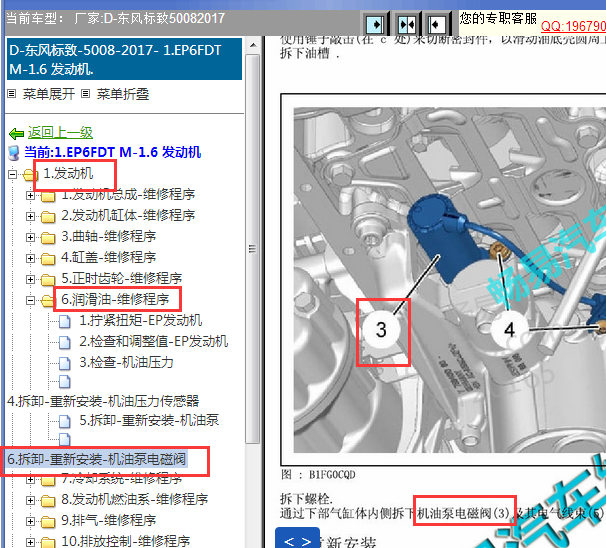606x548 pixels.
Task: Click folder icon of 9.排气-维修程序
Action: 48,522
